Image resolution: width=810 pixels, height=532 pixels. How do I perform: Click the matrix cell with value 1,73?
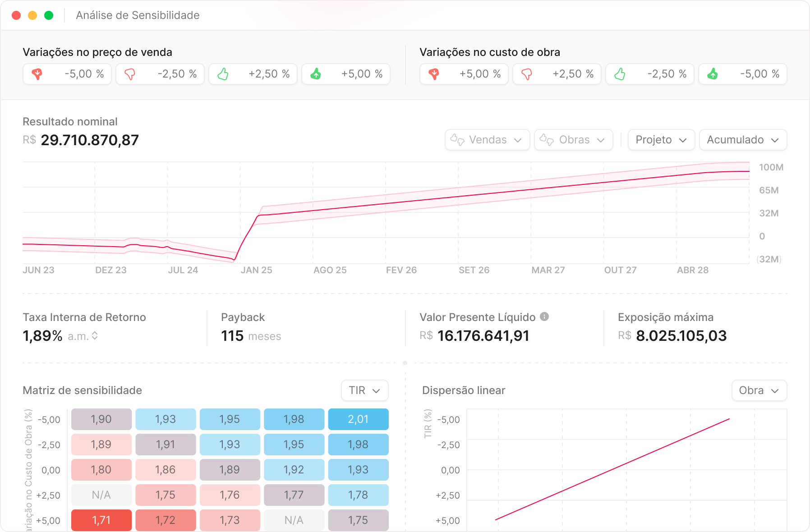tap(230, 520)
